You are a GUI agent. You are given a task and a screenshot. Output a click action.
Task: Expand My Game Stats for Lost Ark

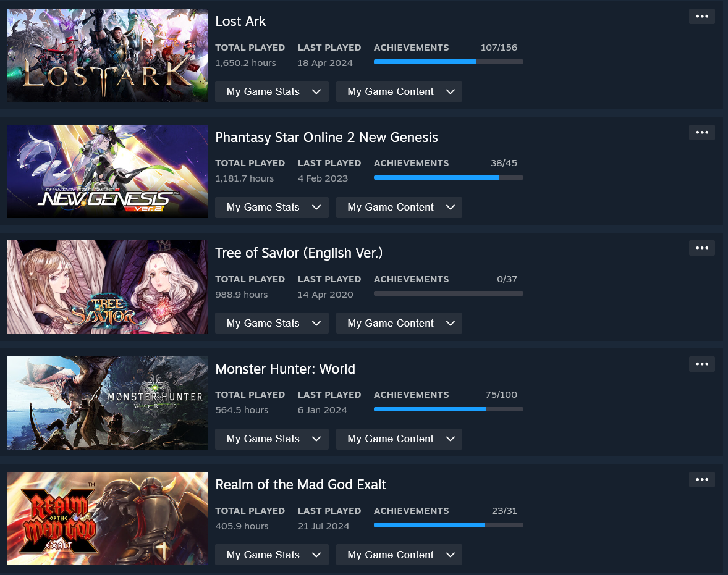pos(271,91)
